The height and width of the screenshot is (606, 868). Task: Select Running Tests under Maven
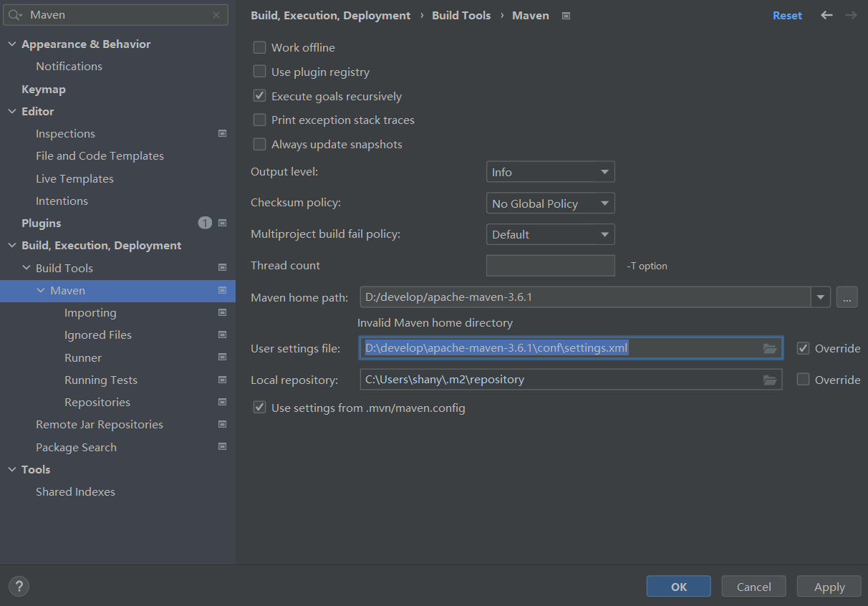(x=100, y=380)
